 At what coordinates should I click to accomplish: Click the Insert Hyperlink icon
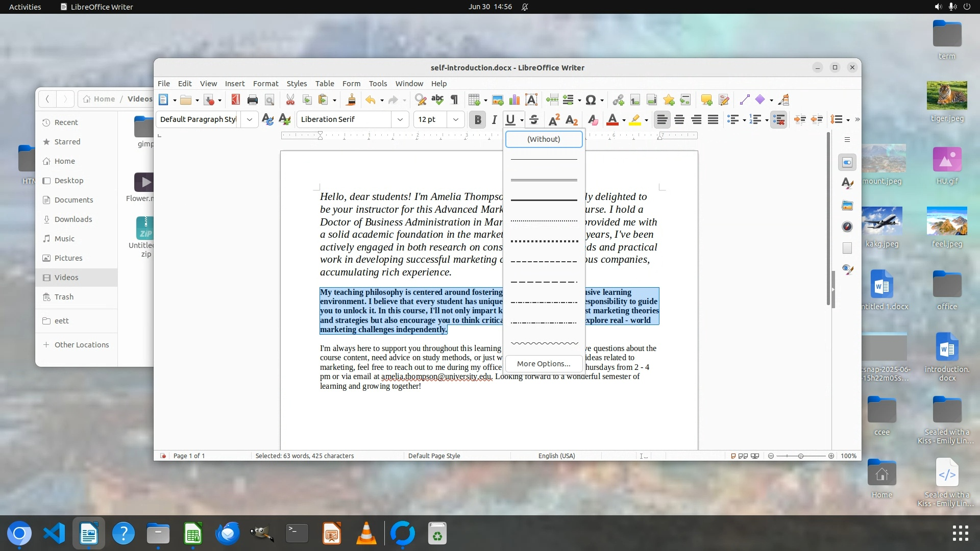click(618, 100)
